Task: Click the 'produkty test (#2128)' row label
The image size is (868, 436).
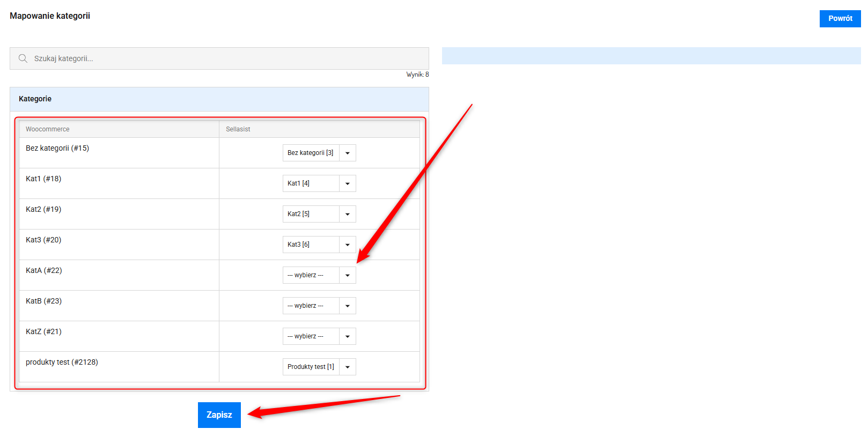Action: (x=62, y=362)
